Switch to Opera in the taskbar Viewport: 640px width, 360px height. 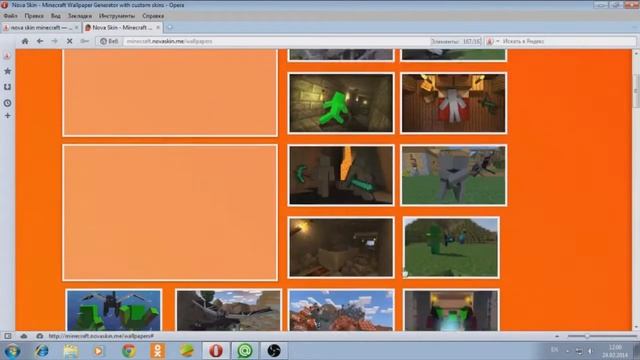pyautogui.click(x=216, y=351)
